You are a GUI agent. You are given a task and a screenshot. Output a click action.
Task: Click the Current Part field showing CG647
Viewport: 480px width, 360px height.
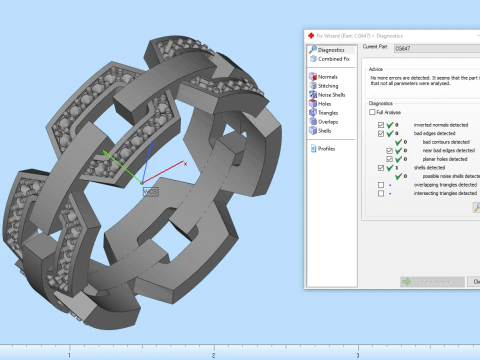(437, 49)
